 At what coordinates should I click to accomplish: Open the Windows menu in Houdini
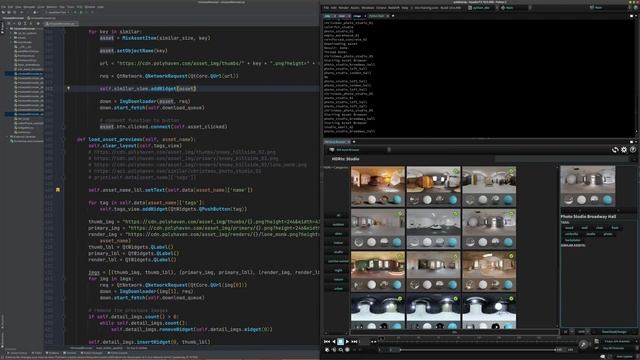pyautogui.click(x=368, y=8)
